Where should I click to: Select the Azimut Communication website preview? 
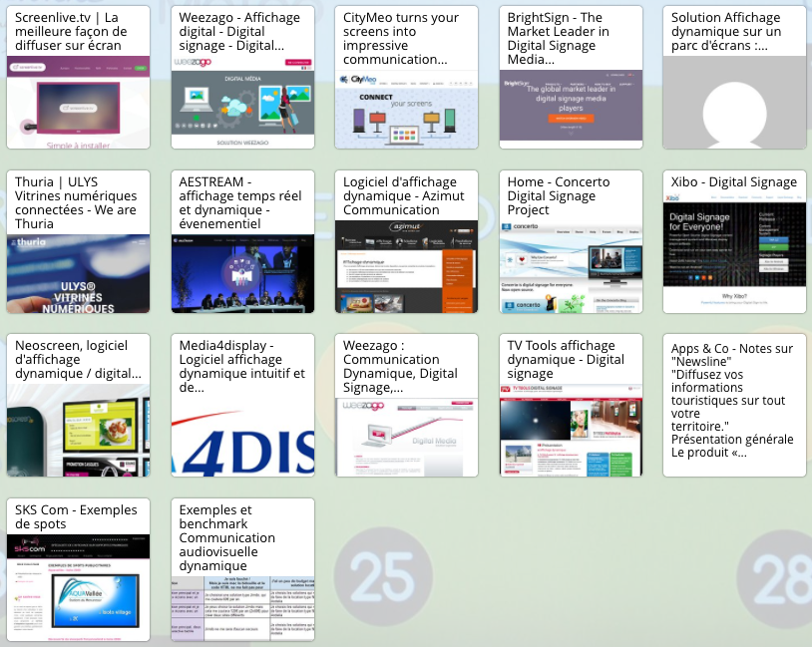click(x=407, y=267)
